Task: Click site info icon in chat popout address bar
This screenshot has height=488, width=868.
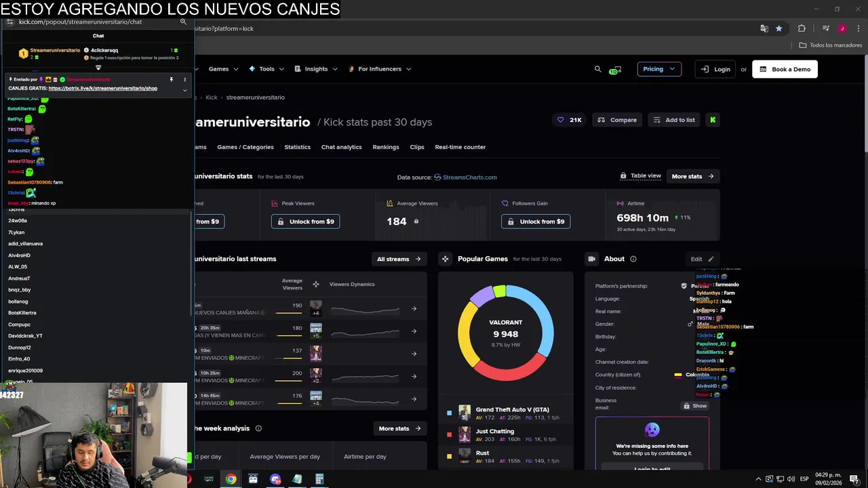Action: point(9,22)
